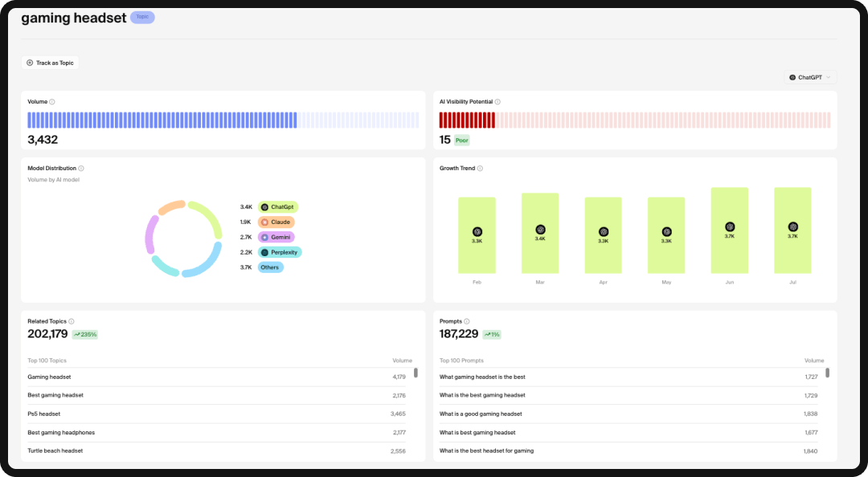Click the Track as Topic button
The height and width of the screenshot is (477, 868).
[x=51, y=63]
